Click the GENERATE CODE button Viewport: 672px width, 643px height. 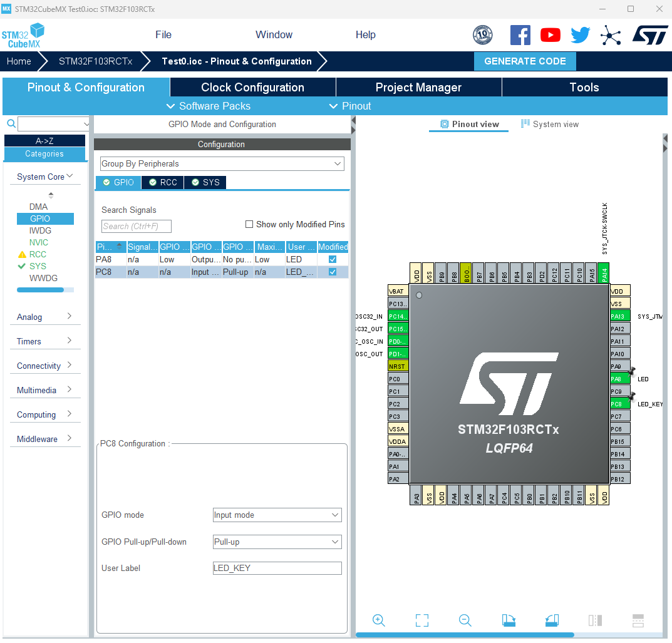pos(525,61)
